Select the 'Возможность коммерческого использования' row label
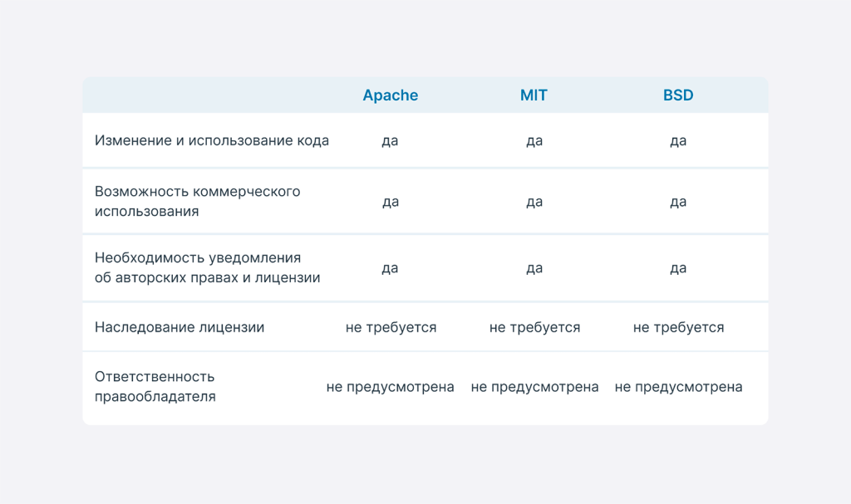Screen dimensions: 851x504 click(197, 201)
